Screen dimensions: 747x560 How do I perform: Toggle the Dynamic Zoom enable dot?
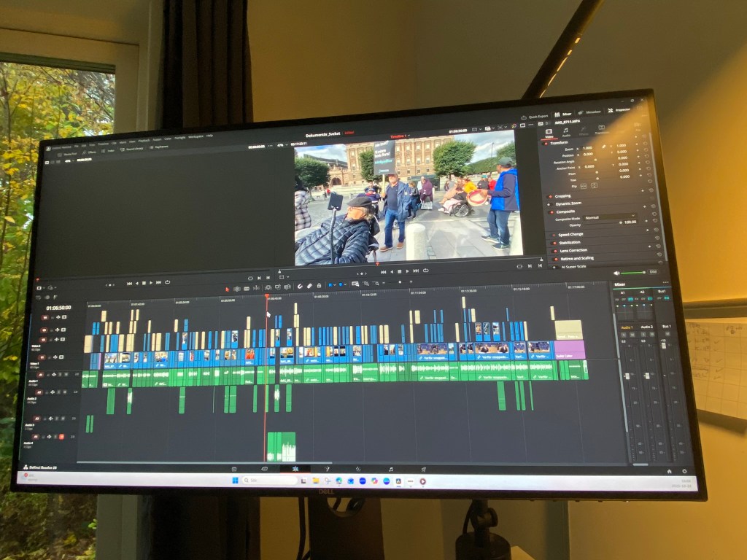pos(550,204)
